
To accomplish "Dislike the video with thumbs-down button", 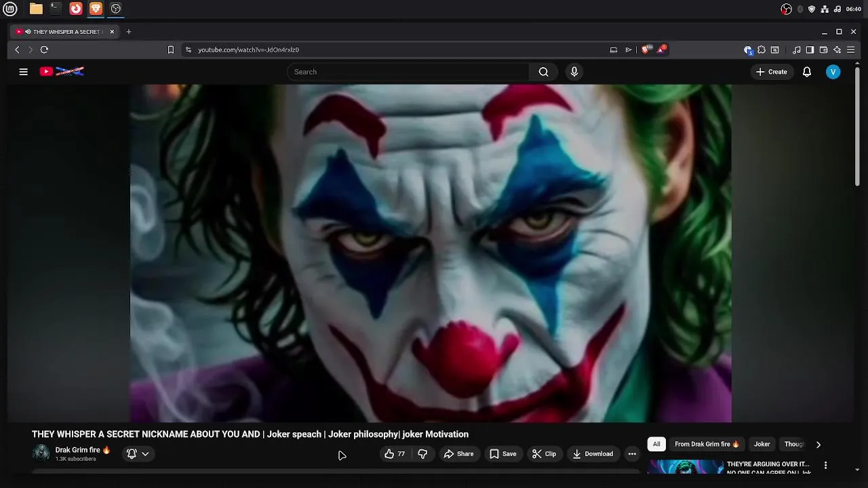I will tap(423, 454).
